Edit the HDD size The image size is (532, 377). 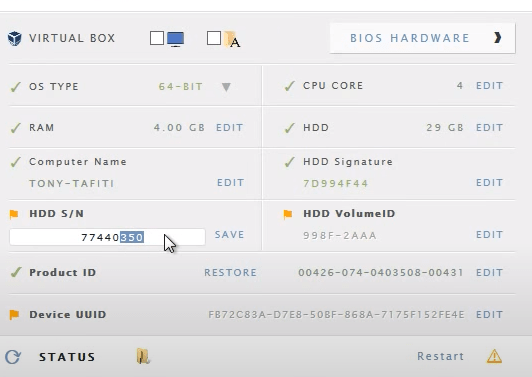(489, 128)
